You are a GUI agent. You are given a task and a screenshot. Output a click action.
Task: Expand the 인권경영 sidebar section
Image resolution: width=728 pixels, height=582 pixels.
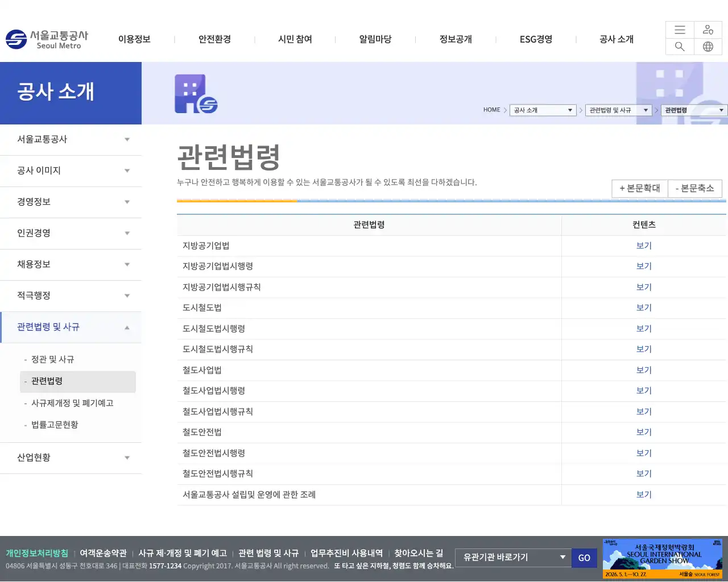pos(71,234)
